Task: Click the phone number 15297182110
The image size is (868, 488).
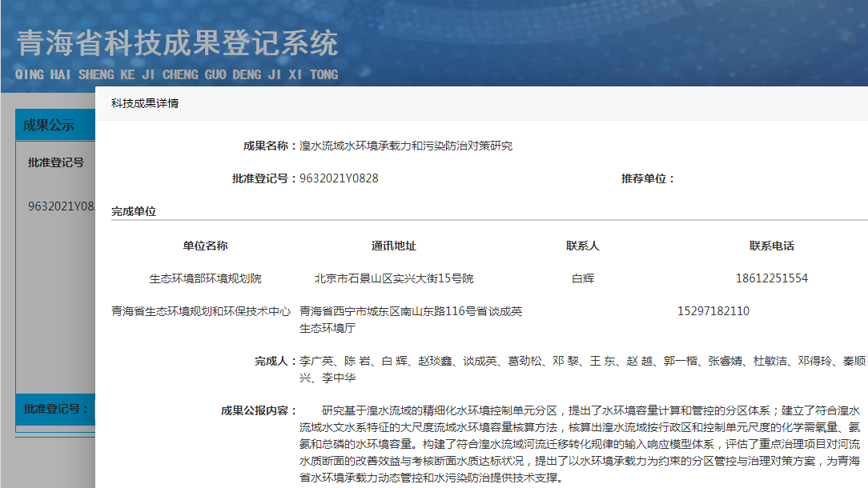Action: tap(713, 311)
